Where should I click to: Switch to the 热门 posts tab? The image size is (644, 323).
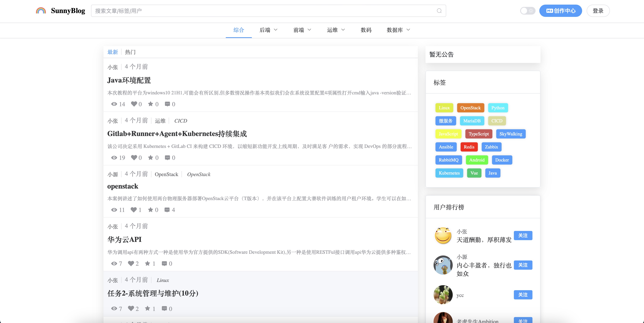130,52
